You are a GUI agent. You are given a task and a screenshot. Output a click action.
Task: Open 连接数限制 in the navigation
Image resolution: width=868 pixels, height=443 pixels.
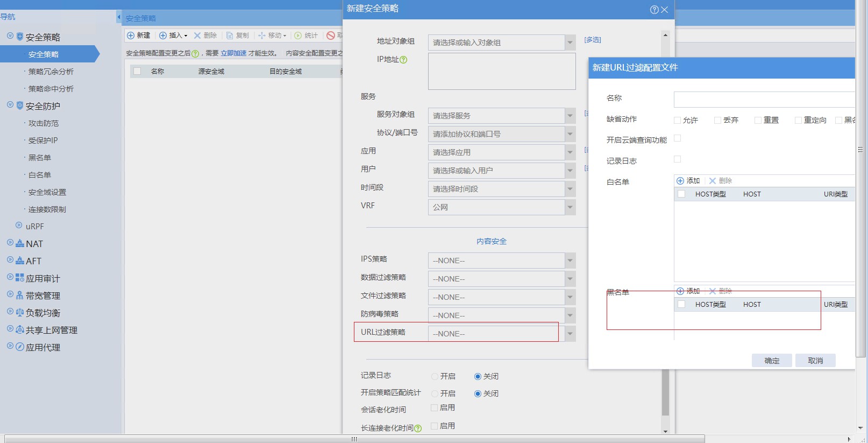tap(47, 209)
